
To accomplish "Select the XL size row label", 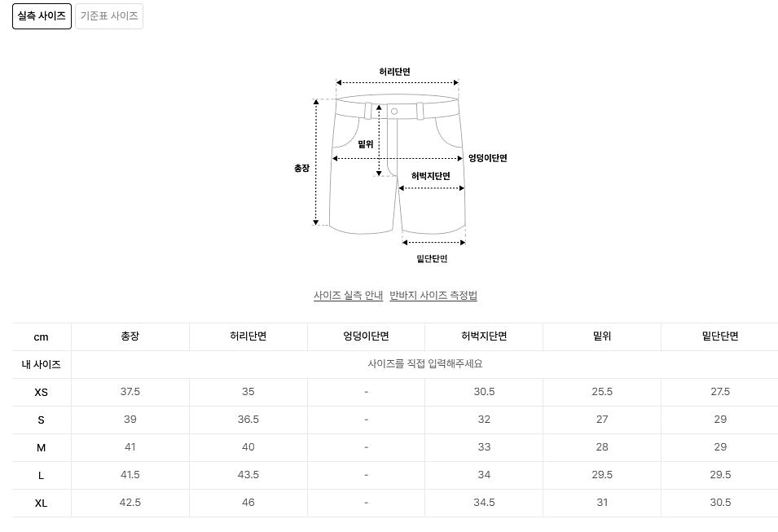I will pyautogui.click(x=42, y=503).
